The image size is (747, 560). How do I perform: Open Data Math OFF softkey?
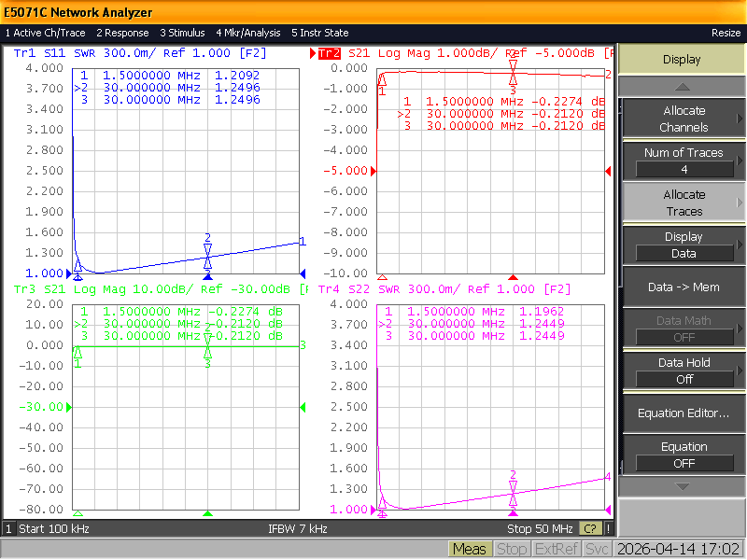click(684, 329)
